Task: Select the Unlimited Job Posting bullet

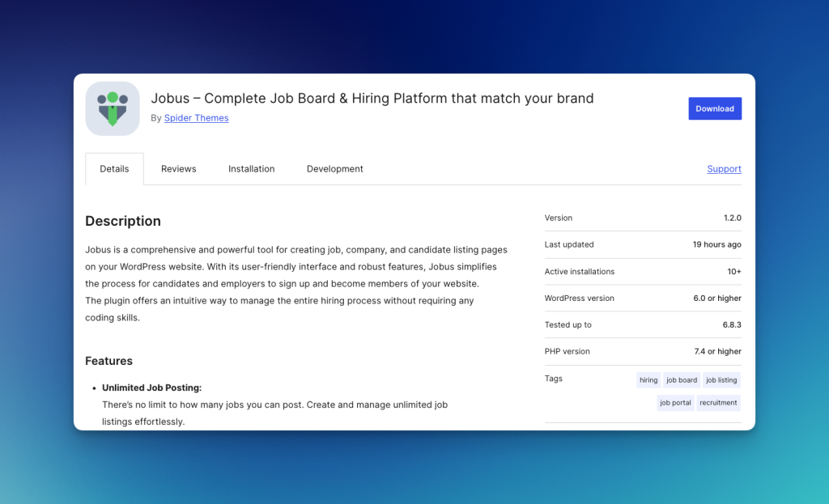Action: pos(151,388)
